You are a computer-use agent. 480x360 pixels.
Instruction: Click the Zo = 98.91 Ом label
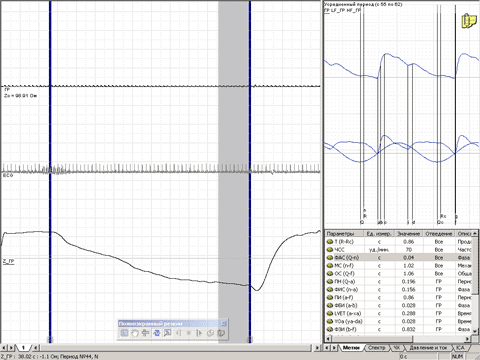pyautogui.click(x=21, y=96)
